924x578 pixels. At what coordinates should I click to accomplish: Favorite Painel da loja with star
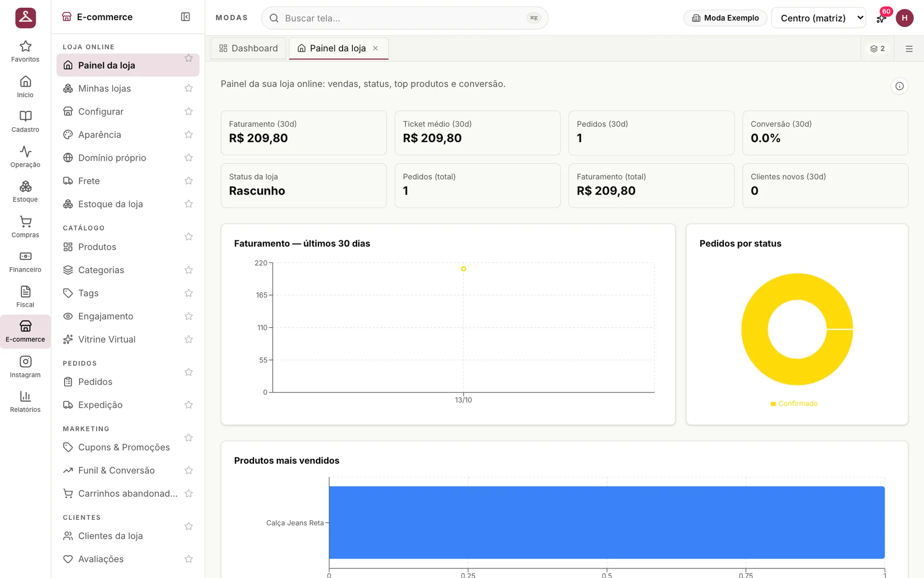189,58
